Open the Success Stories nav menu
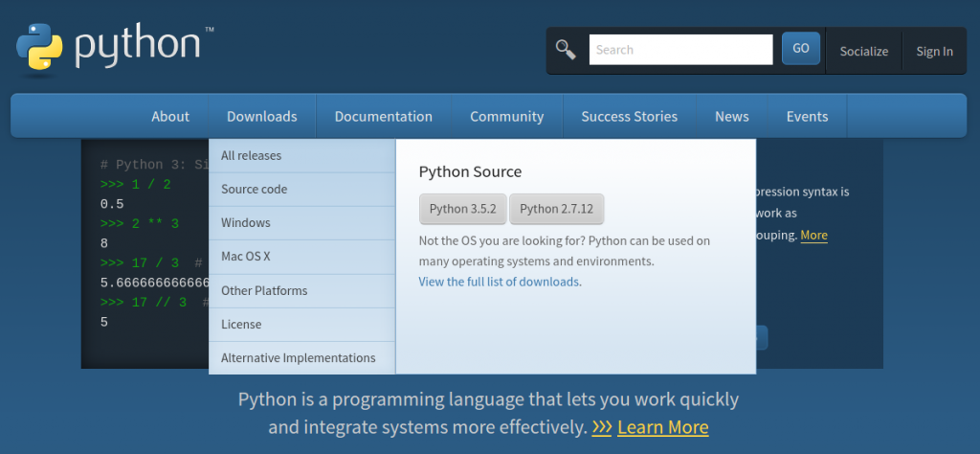 pos(630,116)
